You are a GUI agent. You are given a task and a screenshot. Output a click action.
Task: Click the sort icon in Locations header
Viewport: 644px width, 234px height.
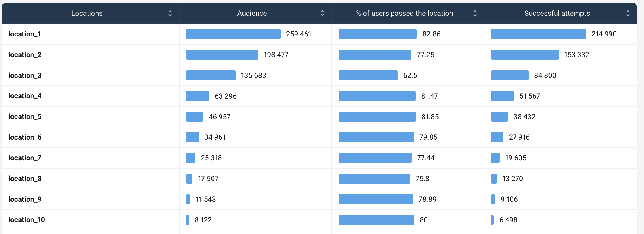click(170, 13)
